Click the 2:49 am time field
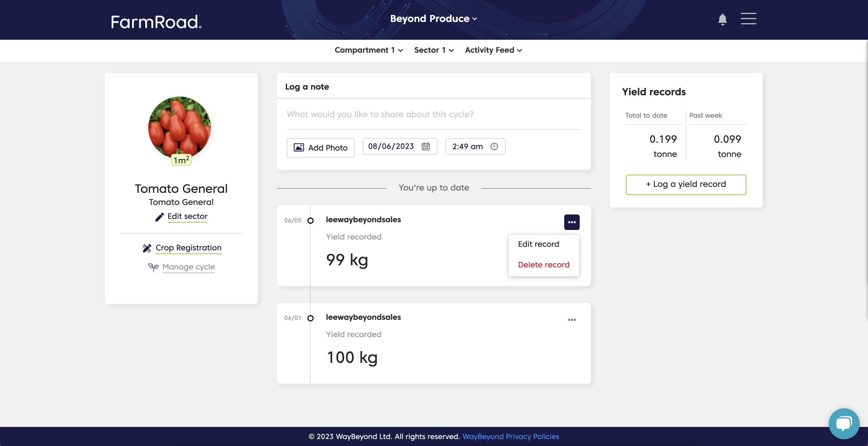The width and height of the screenshot is (868, 446). (475, 146)
